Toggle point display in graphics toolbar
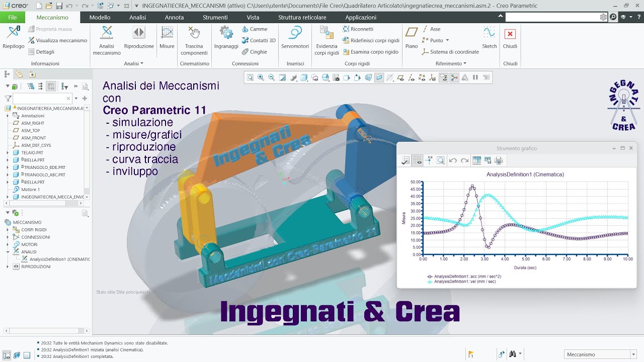644x362 pixels. click(421, 77)
